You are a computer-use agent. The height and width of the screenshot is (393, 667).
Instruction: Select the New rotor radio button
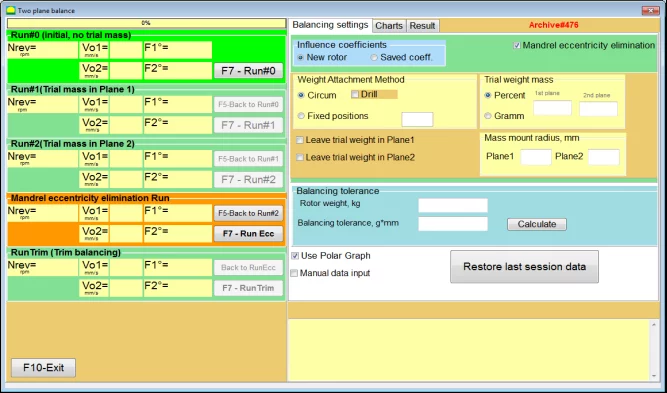click(301, 57)
